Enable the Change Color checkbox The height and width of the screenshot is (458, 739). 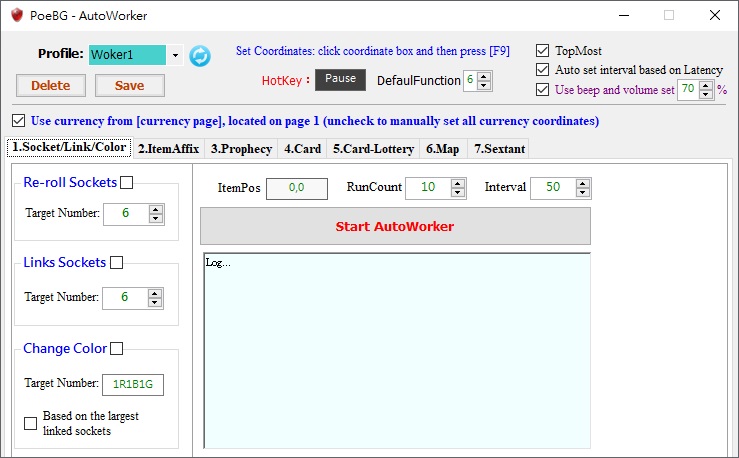click(116, 349)
